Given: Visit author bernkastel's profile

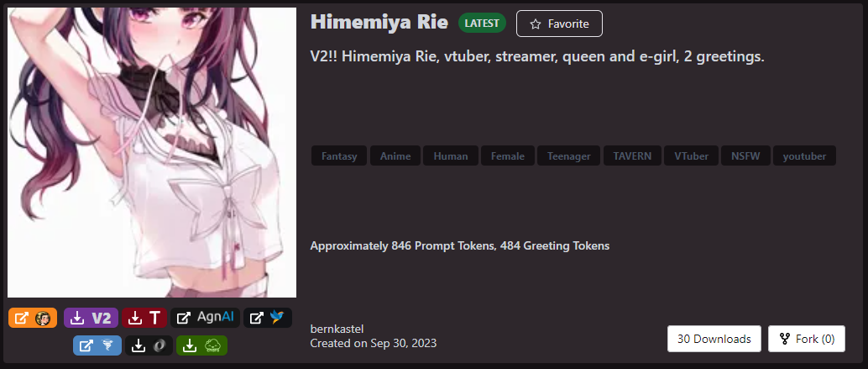Looking at the screenshot, I should [337, 329].
